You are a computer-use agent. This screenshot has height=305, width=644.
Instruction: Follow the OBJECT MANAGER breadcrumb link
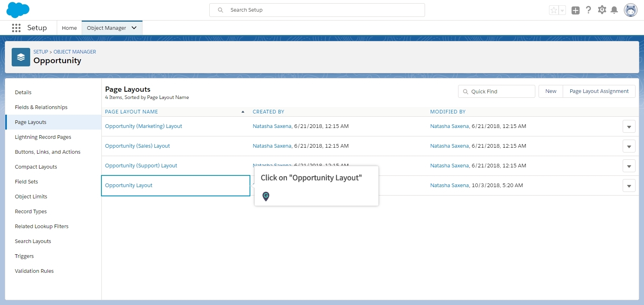tap(75, 52)
